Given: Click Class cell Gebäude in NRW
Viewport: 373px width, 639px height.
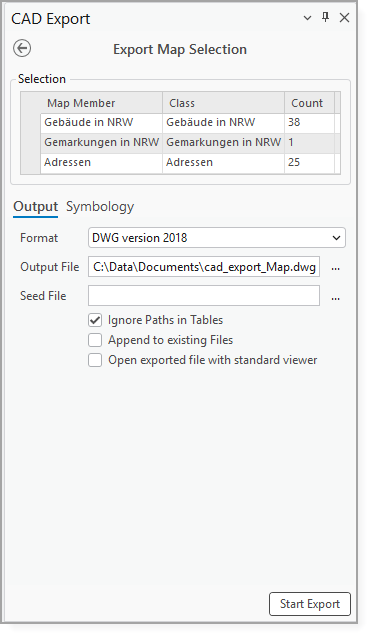Looking at the screenshot, I should tap(223, 123).
